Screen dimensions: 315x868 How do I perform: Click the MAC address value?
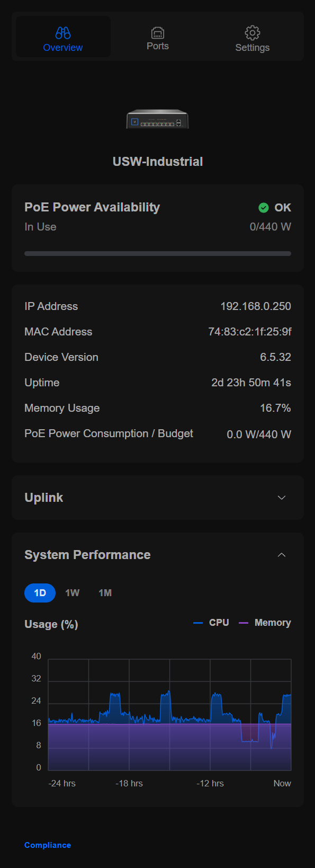(x=250, y=332)
